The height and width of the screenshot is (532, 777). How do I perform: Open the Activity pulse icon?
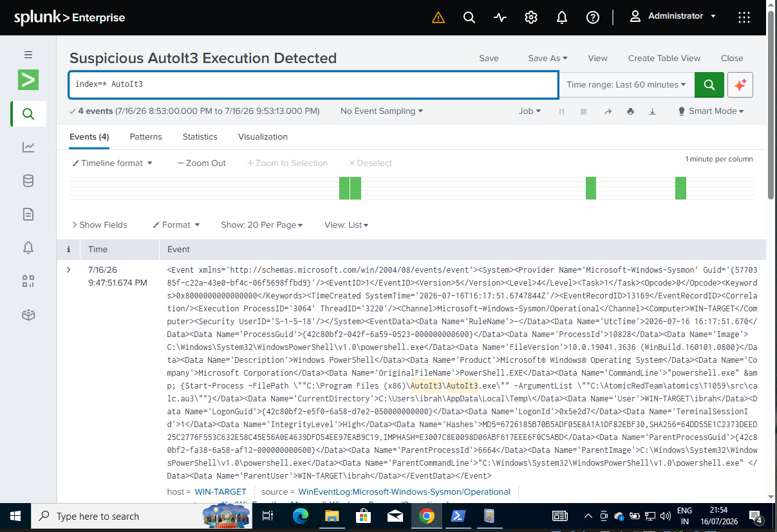click(x=500, y=17)
